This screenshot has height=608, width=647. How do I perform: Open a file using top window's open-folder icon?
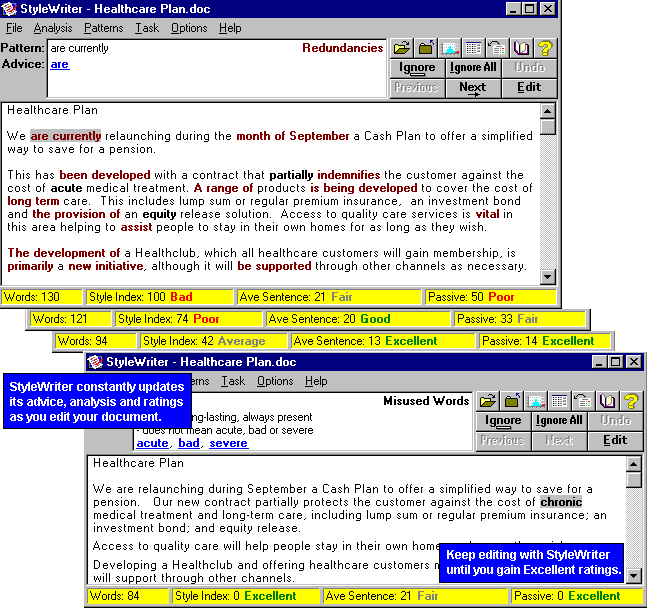click(401, 48)
